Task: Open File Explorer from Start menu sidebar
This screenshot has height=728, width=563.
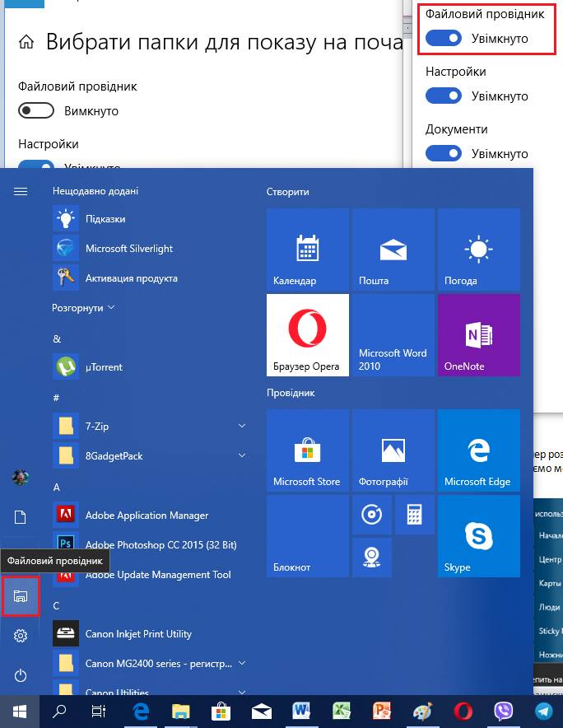Action: [x=21, y=596]
